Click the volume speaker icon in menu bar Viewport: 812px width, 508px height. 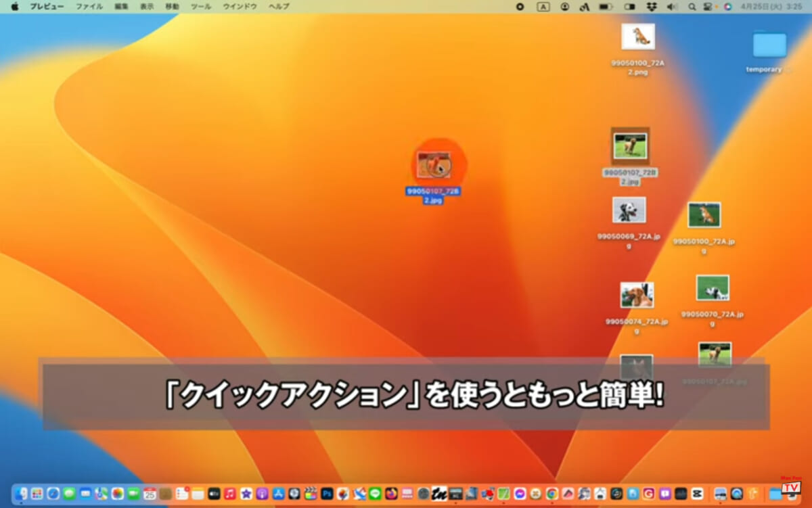click(672, 6)
